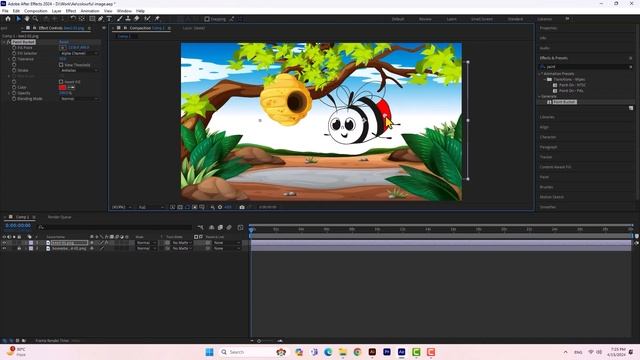Select Paint Bucket in Effects & Presets
640x360 pixels.
tap(564, 102)
